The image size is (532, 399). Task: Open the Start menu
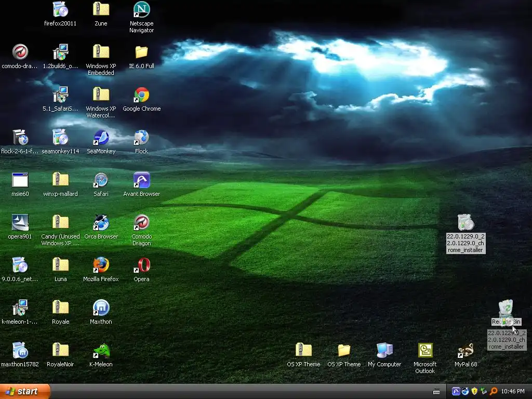(x=25, y=391)
